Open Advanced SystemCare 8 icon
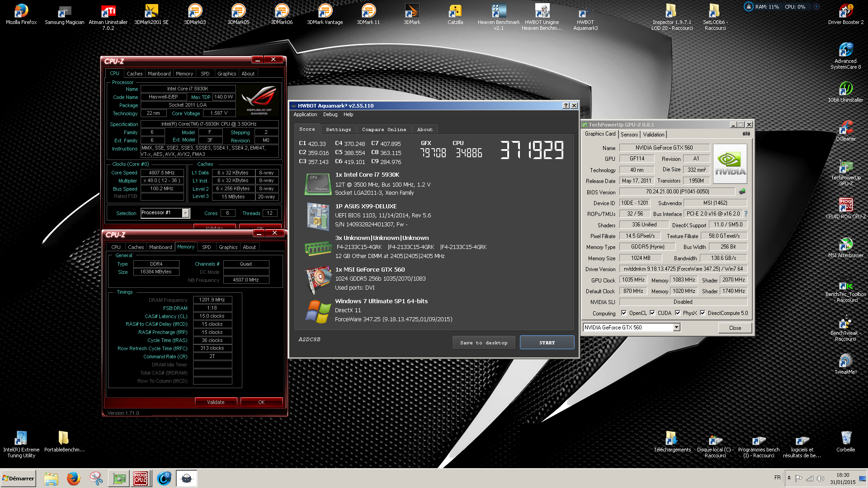This screenshot has height=488, width=868. coord(846,56)
